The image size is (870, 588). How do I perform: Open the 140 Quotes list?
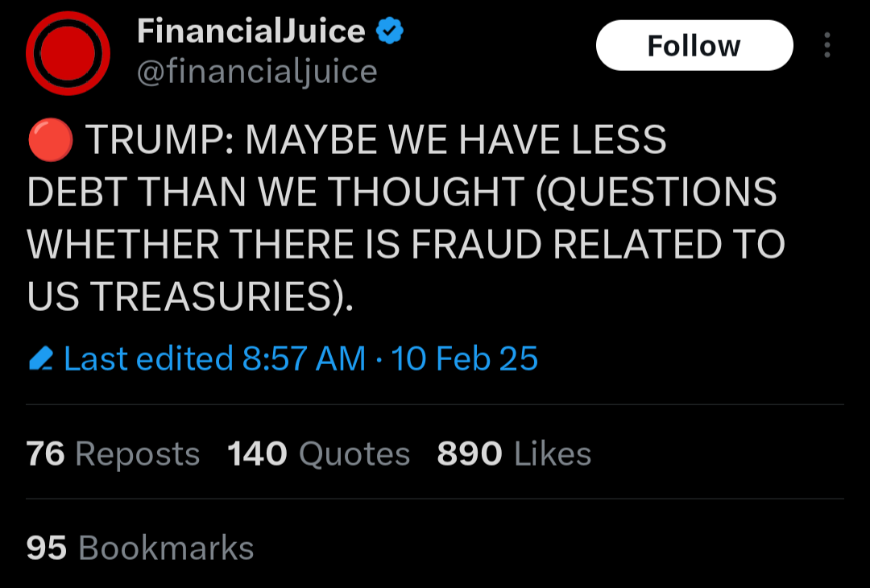tap(319, 454)
